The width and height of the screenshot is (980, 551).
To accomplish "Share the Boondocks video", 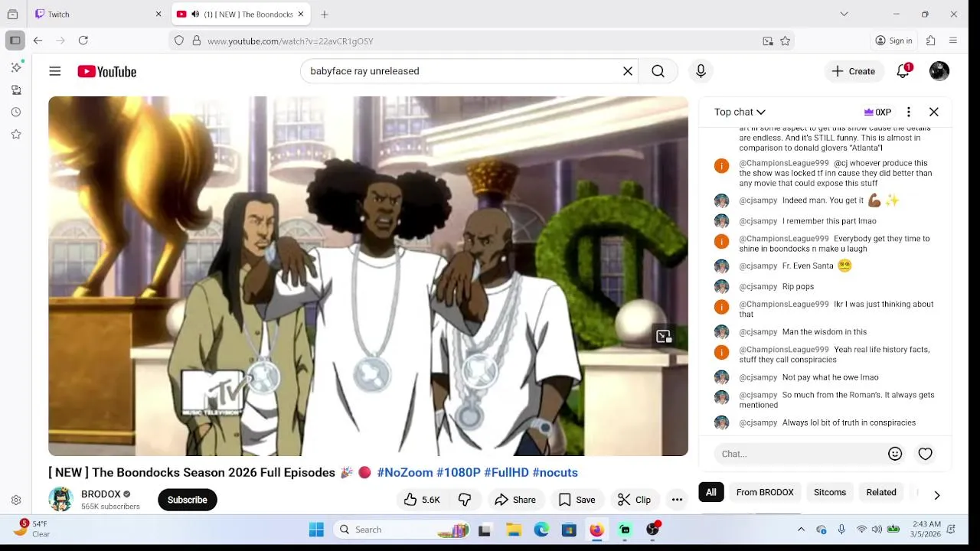I will [515, 500].
